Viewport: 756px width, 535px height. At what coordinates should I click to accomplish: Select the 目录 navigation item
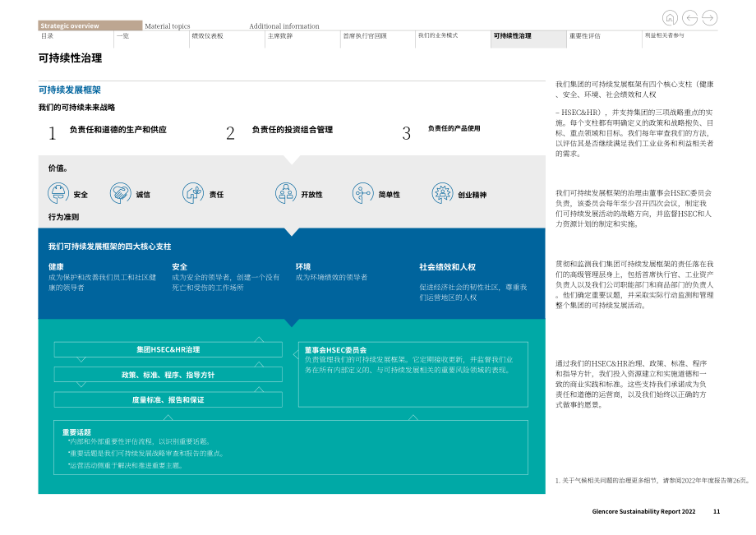click(x=48, y=36)
